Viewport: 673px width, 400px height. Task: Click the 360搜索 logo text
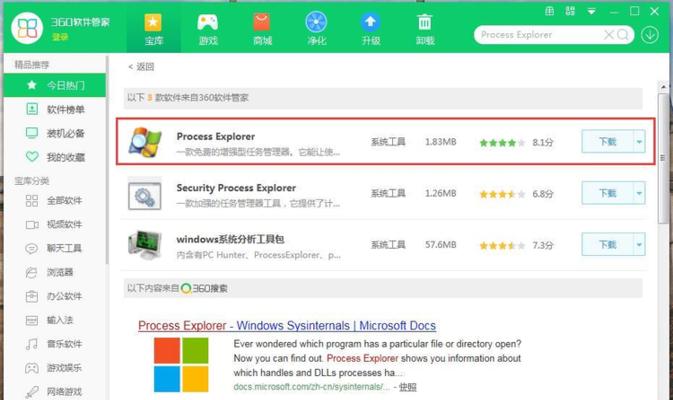pos(204,288)
